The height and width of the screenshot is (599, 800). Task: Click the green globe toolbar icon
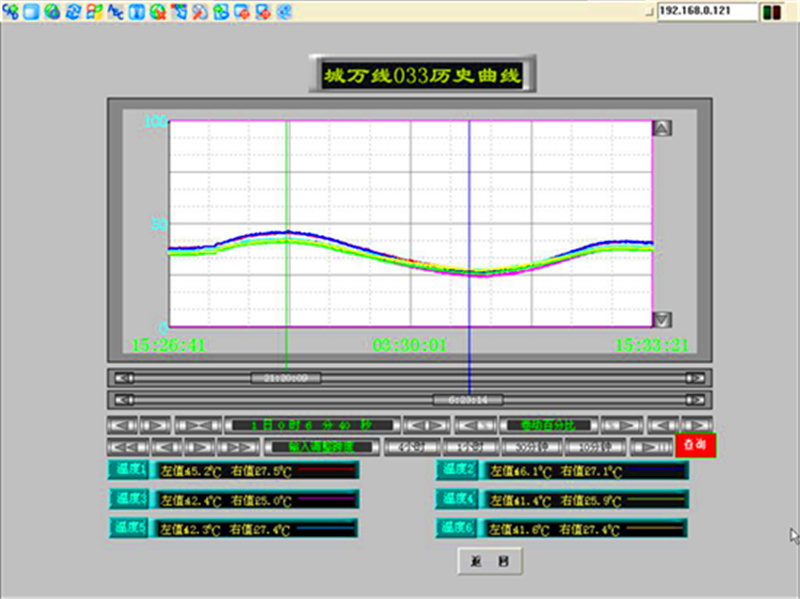pos(51,13)
